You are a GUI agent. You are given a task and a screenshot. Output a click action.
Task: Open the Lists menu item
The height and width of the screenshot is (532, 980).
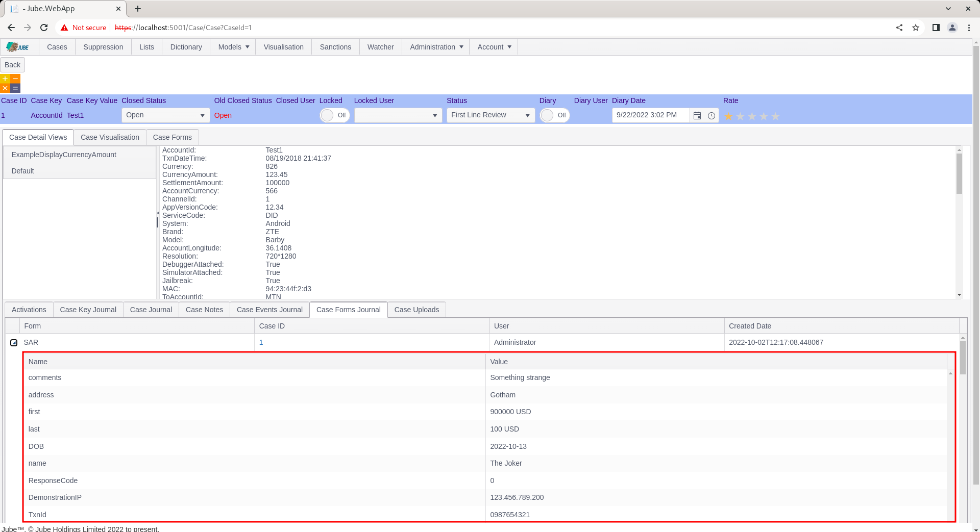146,47
